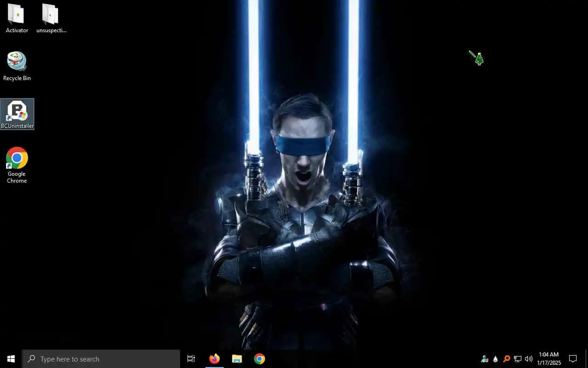This screenshot has width=588, height=368.
Task: Select the unsuspecti... folder icon
Action: pos(51,18)
